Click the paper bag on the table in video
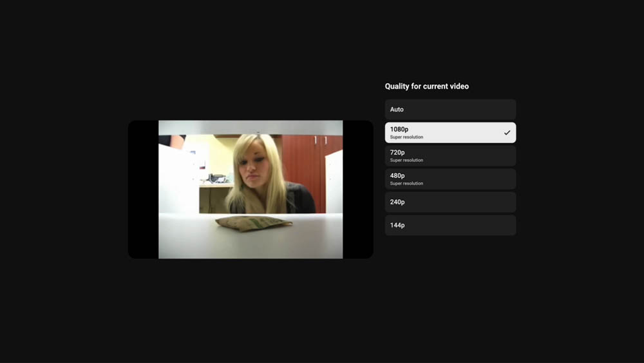Viewport: 644px width, 363px height. click(253, 223)
